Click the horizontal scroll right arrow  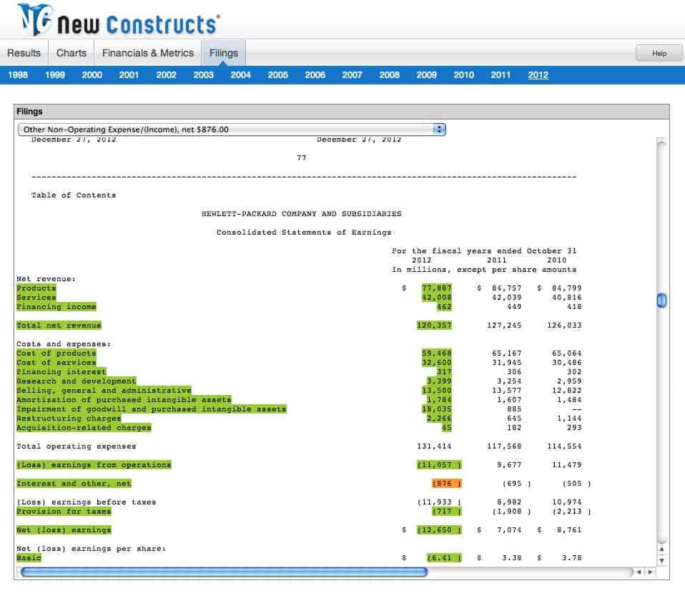point(650,572)
